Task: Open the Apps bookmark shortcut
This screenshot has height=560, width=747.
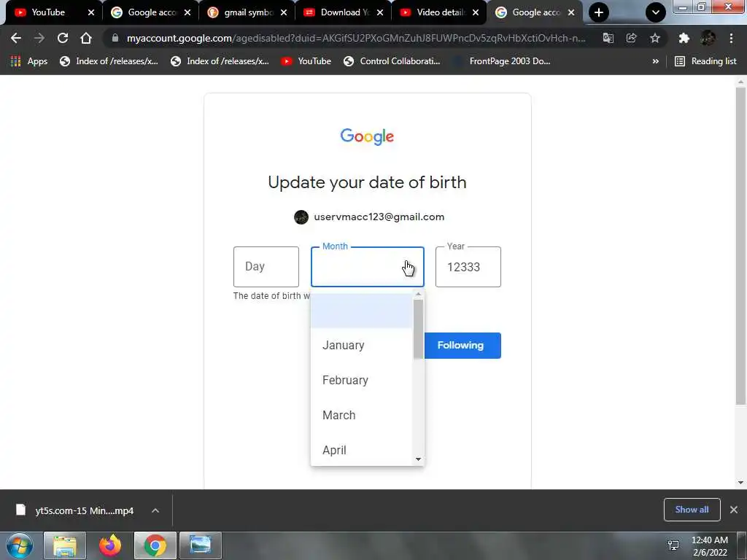Action: pyautogui.click(x=29, y=61)
